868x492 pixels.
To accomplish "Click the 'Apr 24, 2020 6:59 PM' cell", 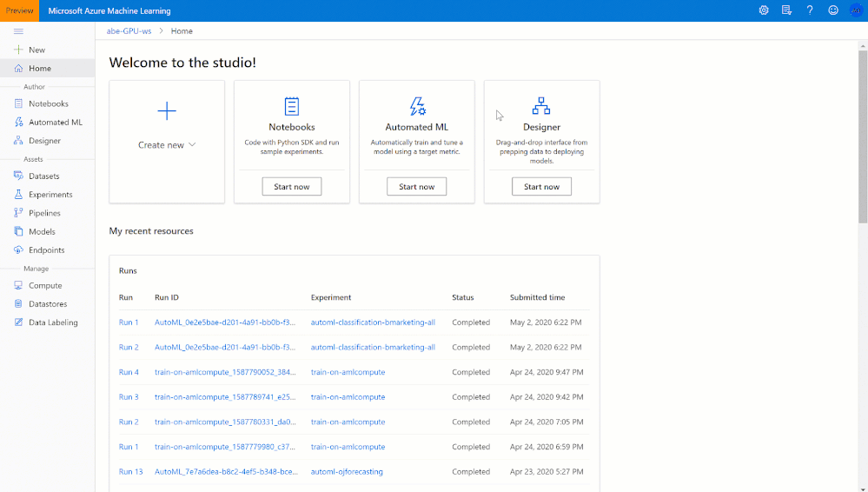I will pos(547,447).
